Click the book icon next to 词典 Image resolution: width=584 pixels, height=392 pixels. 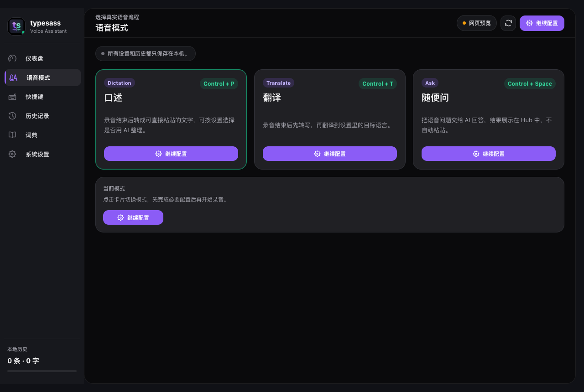(x=12, y=135)
